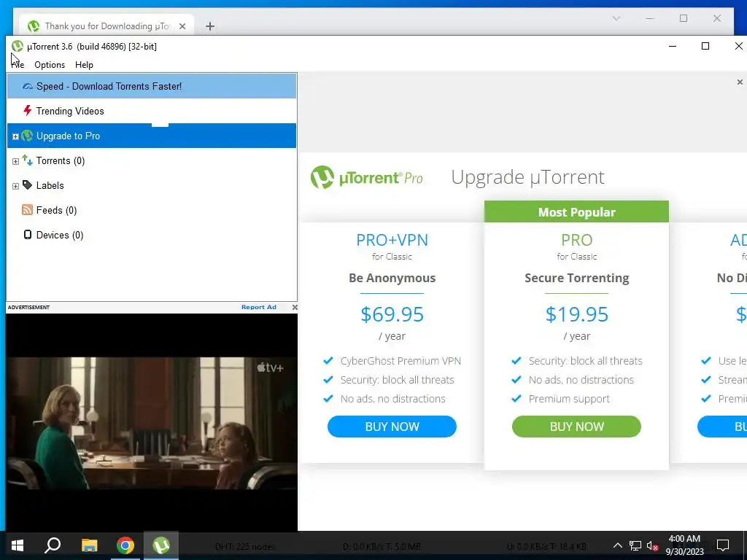The width and height of the screenshot is (747, 560).
Task: Select Upgrade to Pro sidebar item
Action: point(152,136)
